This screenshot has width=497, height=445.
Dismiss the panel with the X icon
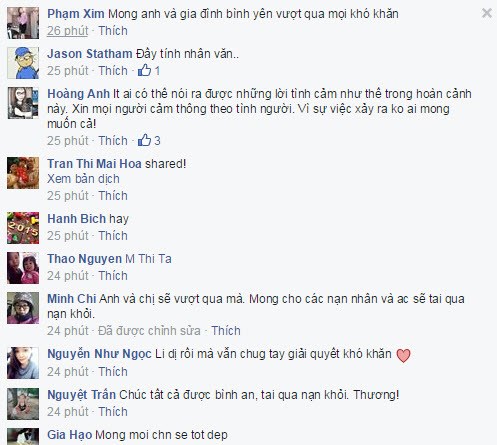487,13
